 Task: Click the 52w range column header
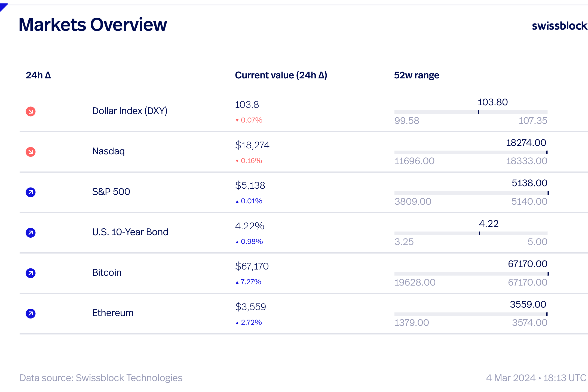coord(416,75)
